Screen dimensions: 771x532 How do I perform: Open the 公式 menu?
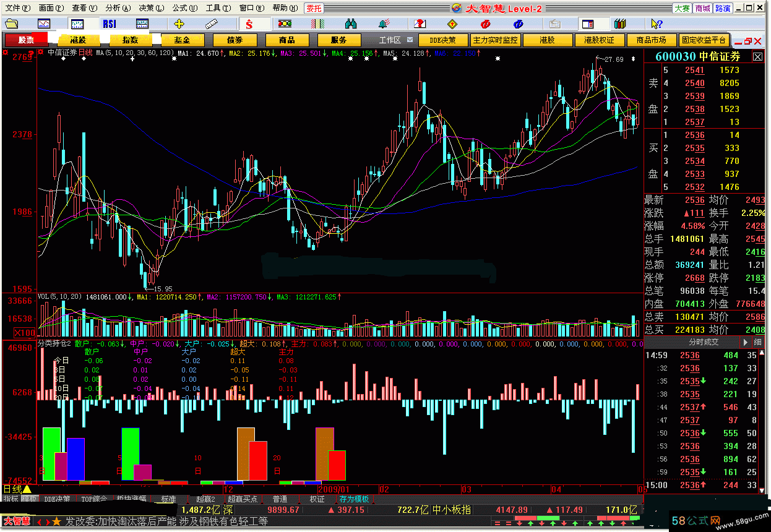coord(179,8)
